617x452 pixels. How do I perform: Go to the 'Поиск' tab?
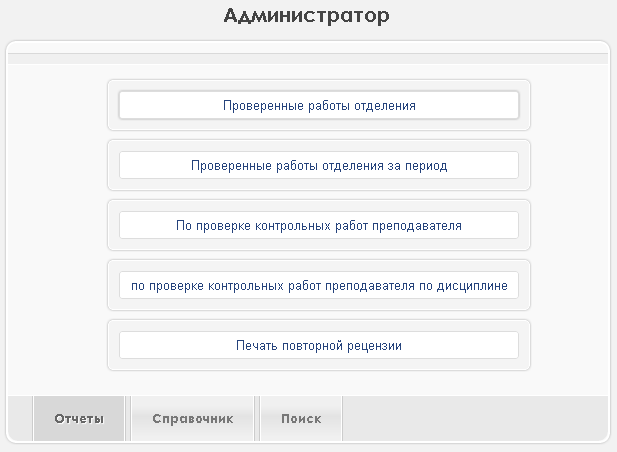pos(301,419)
